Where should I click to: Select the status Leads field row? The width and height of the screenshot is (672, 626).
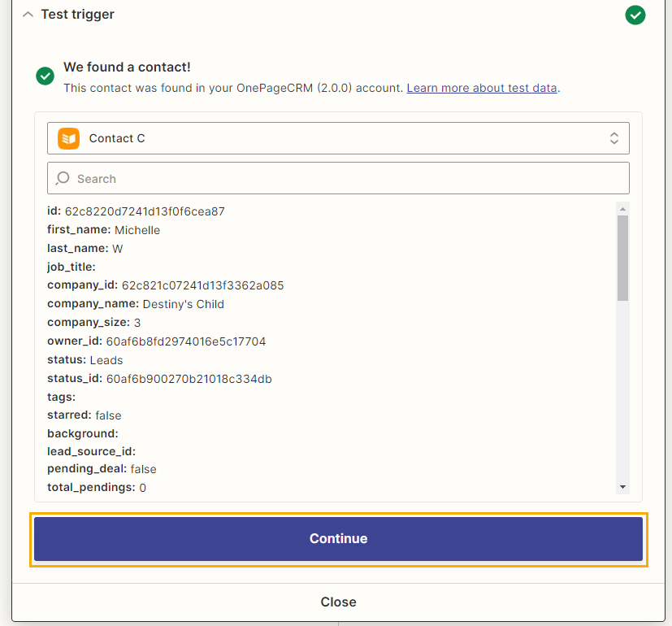[85, 359]
